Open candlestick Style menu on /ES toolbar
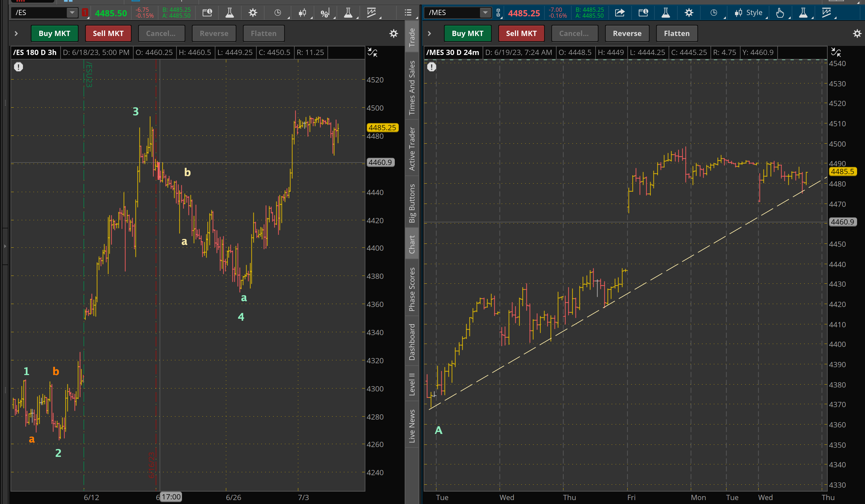This screenshot has width=865, height=504. pyautogui.click(x=303, y=13)
